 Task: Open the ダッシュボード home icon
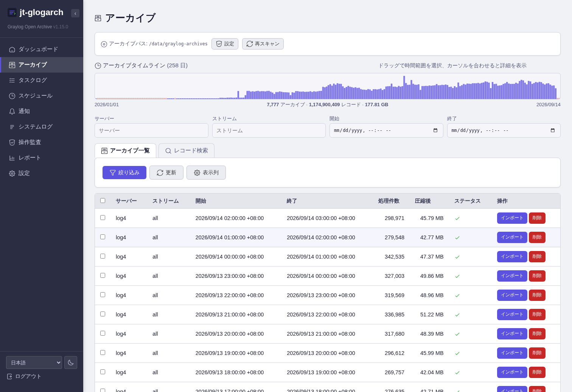[x=12, y=50]
